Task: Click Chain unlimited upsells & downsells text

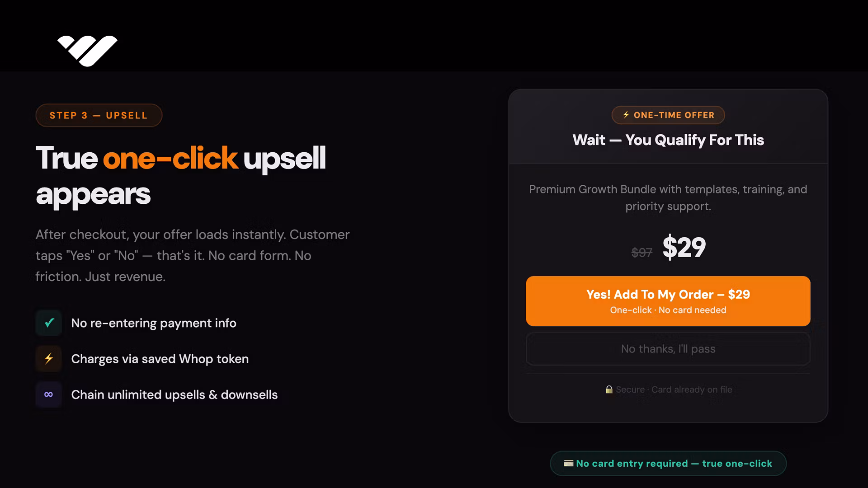Action: point(174,394)
